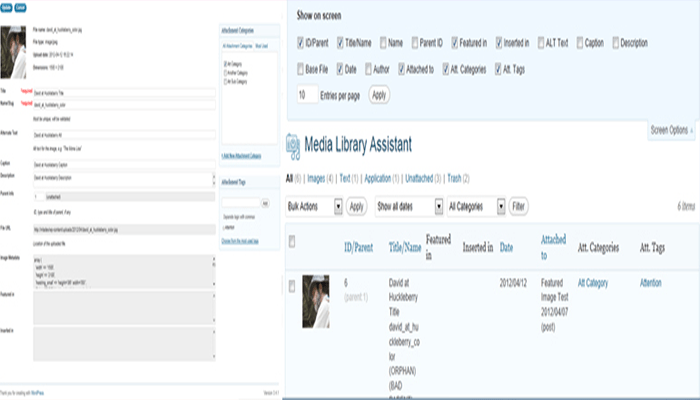Filter list to Text items

pyautogui.click(x=345, y=179)
